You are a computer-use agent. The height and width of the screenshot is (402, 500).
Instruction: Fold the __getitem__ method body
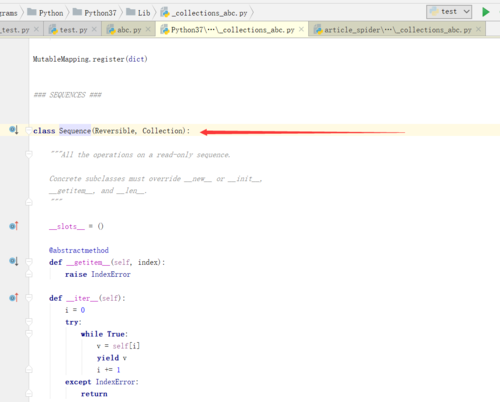(29, 262)
